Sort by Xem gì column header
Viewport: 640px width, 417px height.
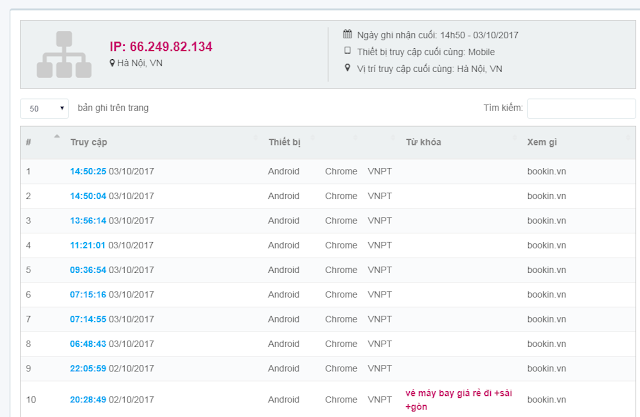click(x=542, y=142)
